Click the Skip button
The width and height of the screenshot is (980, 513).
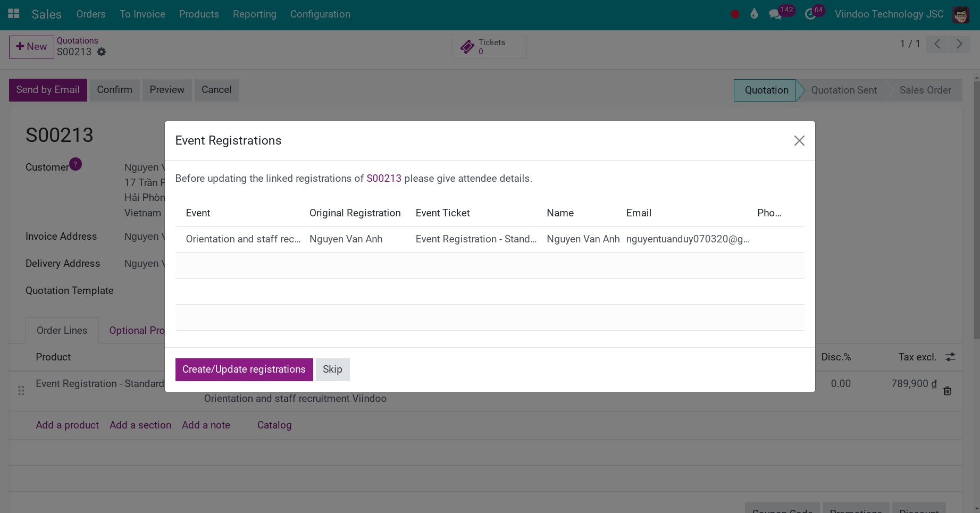coord(332,369)
